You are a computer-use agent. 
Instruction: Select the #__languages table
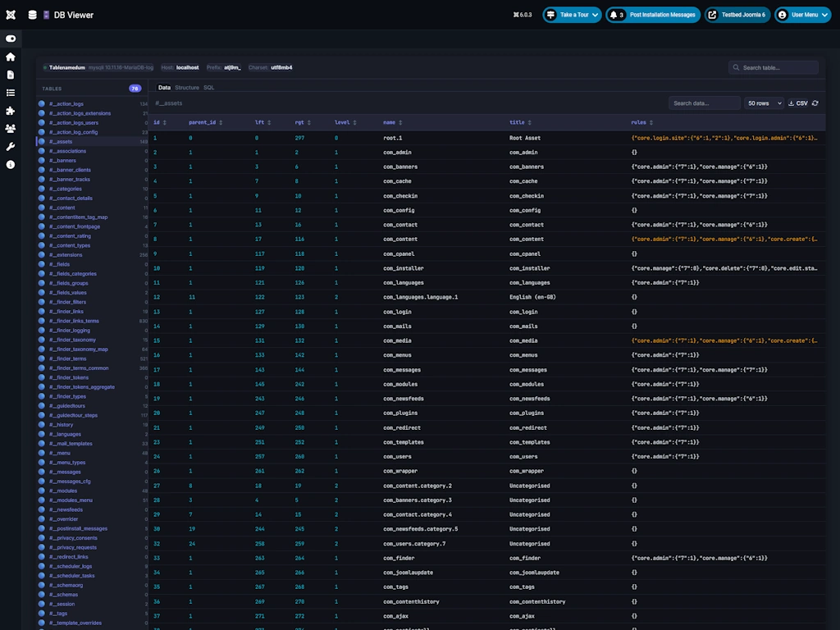(x=92, y=435)
